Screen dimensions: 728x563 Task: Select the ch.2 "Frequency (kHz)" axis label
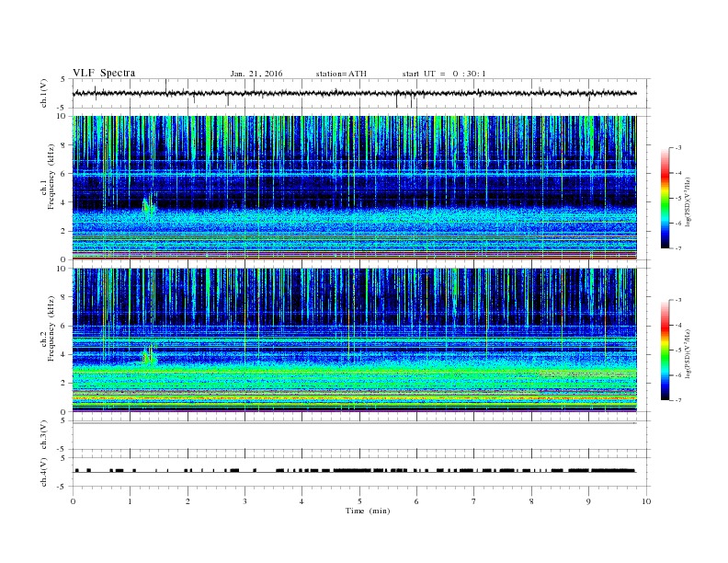click(x=51, y=329)
